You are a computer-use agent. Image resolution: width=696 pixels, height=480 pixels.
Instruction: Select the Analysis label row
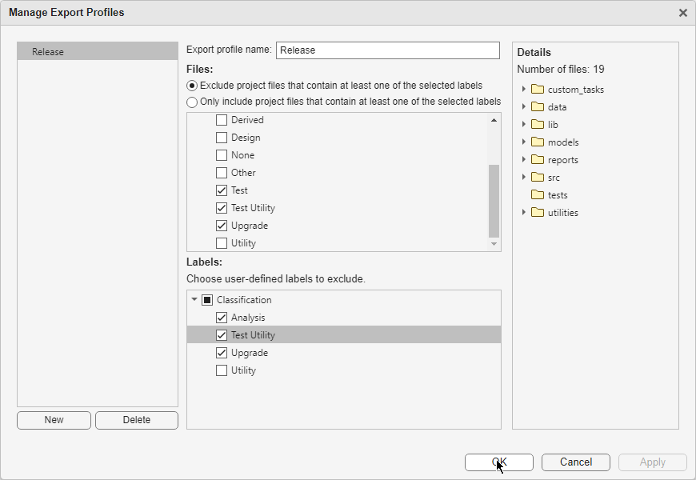click(249, 318)
